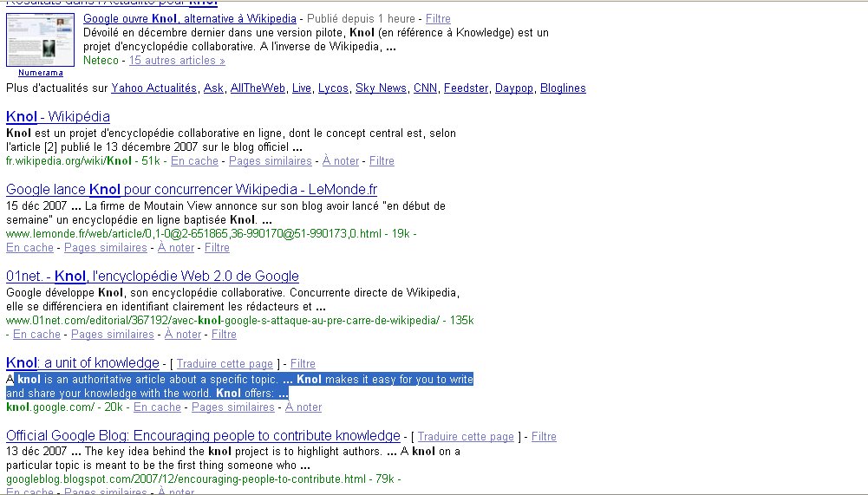868x495 pixels.
Task: Click 'À noter' for the knol.google.com result
Action: pos(303,407)
